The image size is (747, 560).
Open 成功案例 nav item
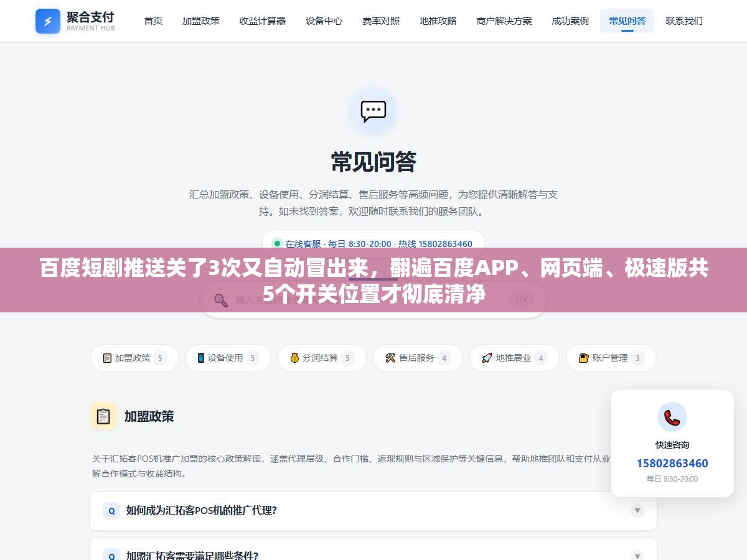(x=570, y=21)
